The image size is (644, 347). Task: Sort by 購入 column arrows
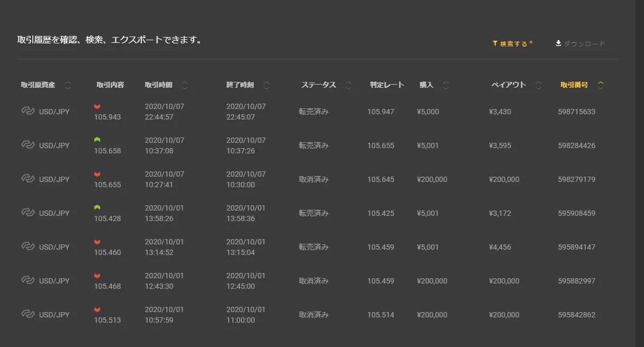click(x=446, y=85)
